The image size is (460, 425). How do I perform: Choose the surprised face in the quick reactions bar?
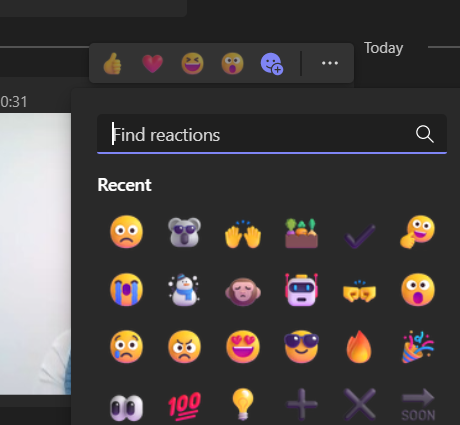pyautogui.click(x=232, y=63)
